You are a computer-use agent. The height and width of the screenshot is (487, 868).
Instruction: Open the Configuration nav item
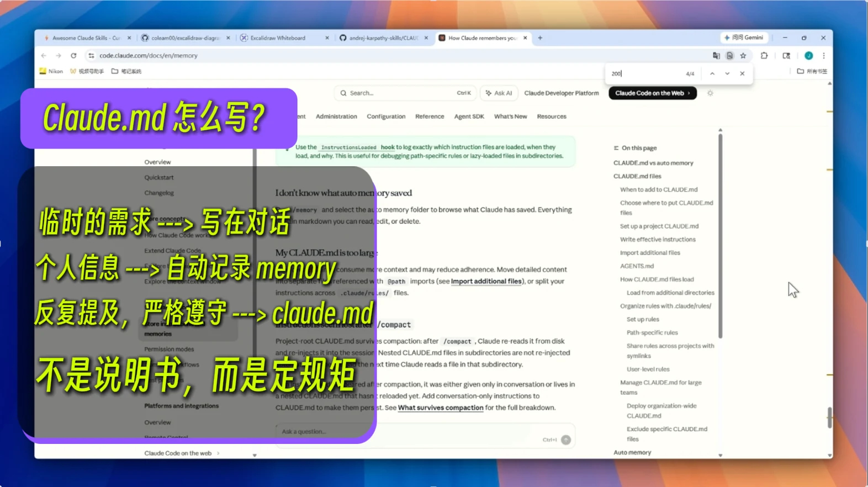tap(386, 117)
